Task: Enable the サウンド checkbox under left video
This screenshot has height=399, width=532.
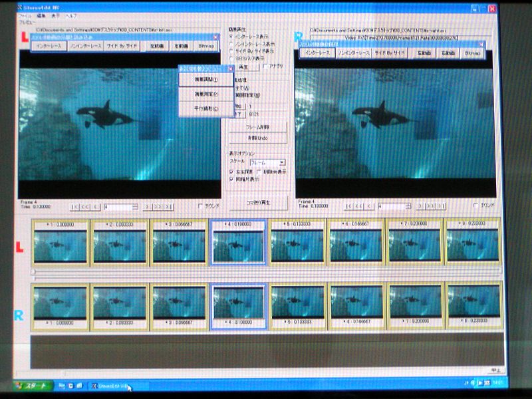Action: point(201,206)
